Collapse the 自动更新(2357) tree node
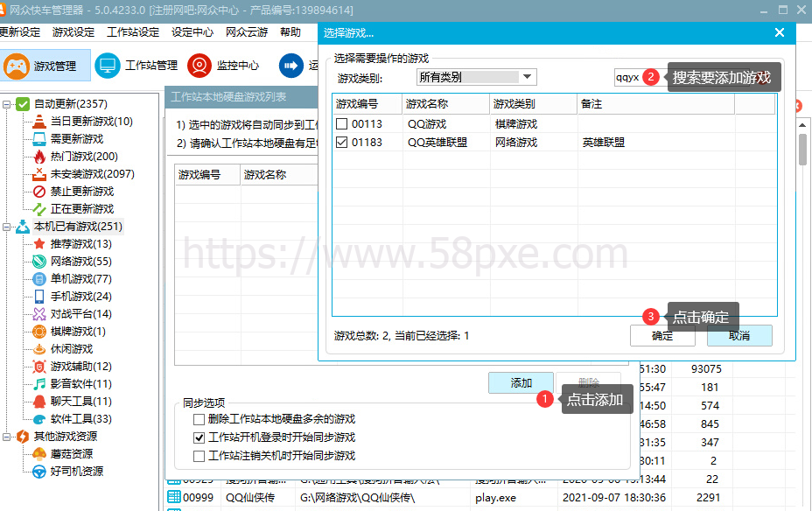 click(x=6, y=104)
